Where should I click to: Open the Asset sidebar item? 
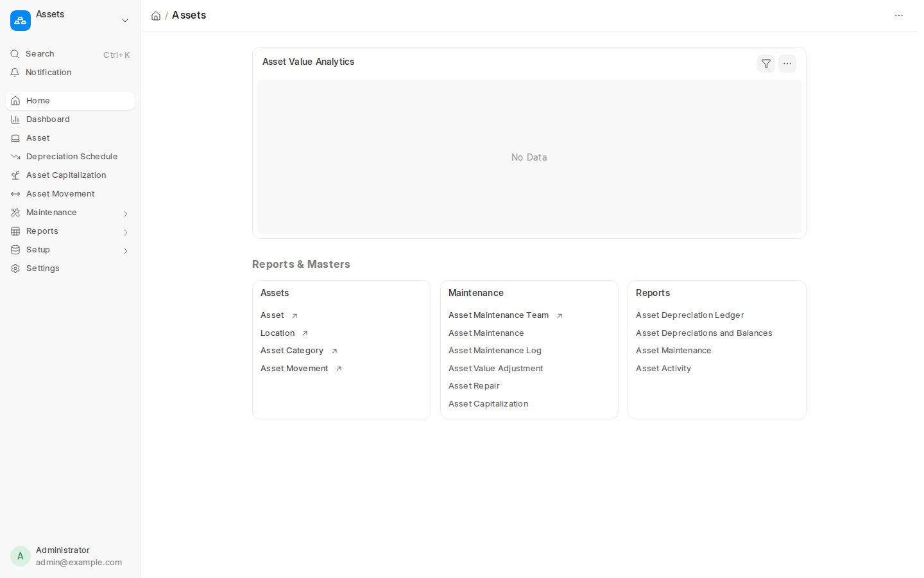tap(70, 138)
